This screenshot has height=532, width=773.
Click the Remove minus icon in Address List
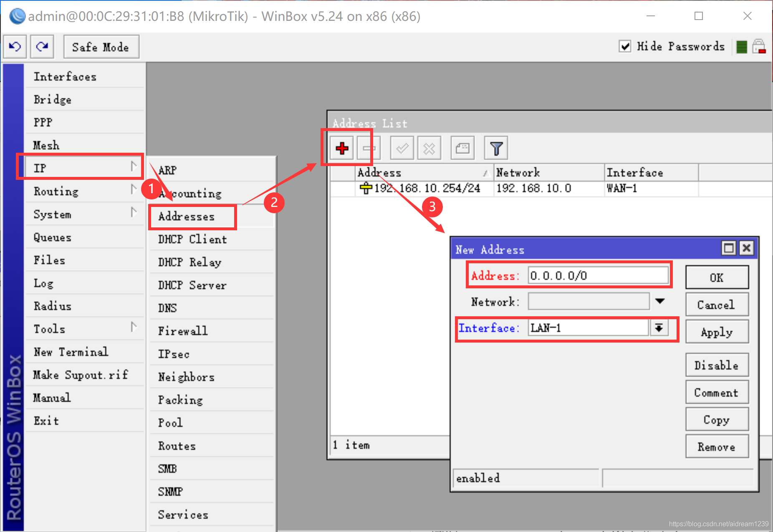(x=369, y=148)
